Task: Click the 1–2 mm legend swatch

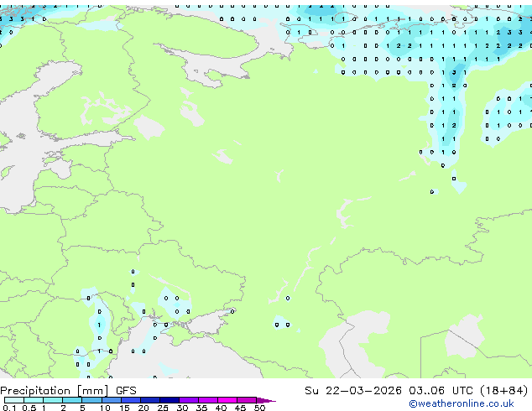Action: (53, 400)
